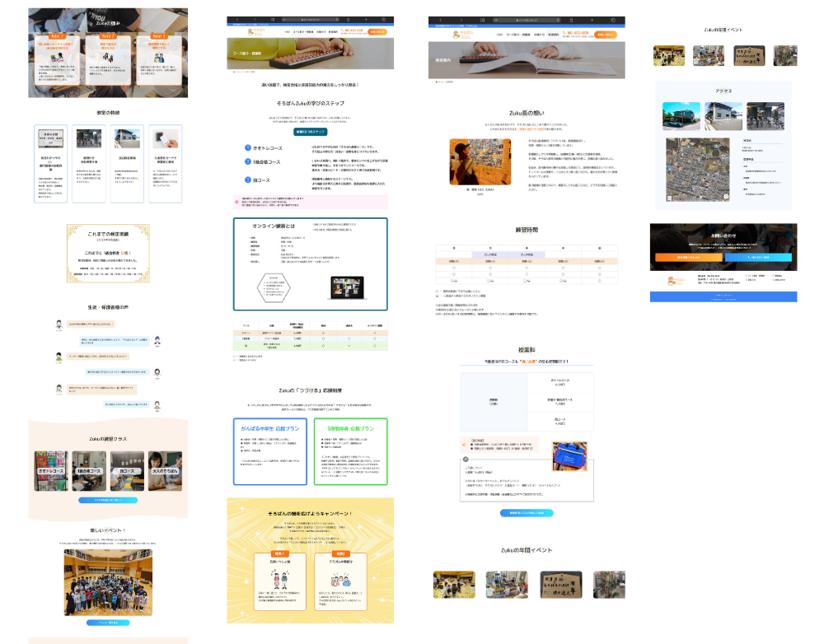
Task: Click the browser back arrow in second mockup
Action: point(237,19)
